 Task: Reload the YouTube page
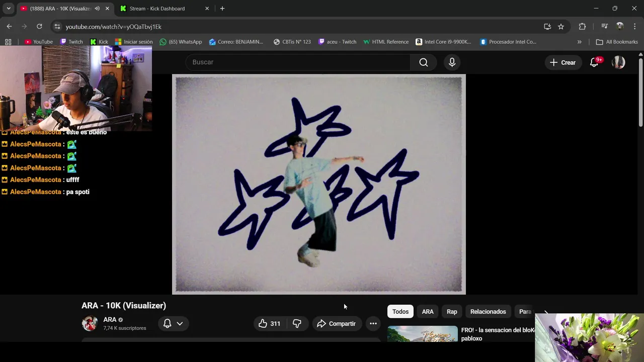pos(39,26)
